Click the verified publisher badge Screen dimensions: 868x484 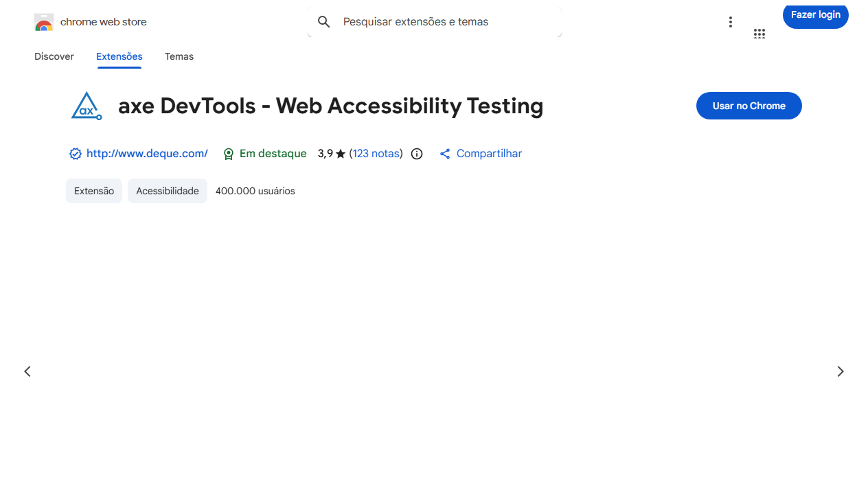coord(76,153)
